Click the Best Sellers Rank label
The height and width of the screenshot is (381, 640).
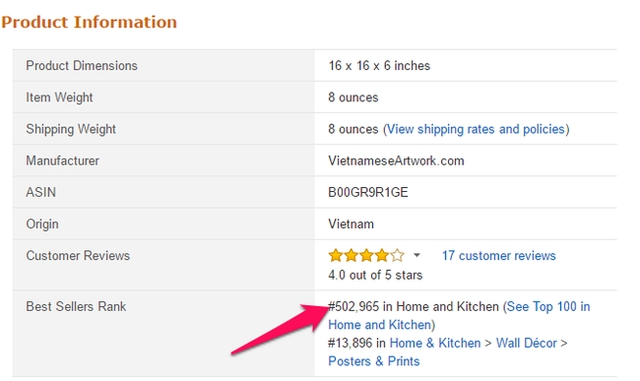point(76,307)
